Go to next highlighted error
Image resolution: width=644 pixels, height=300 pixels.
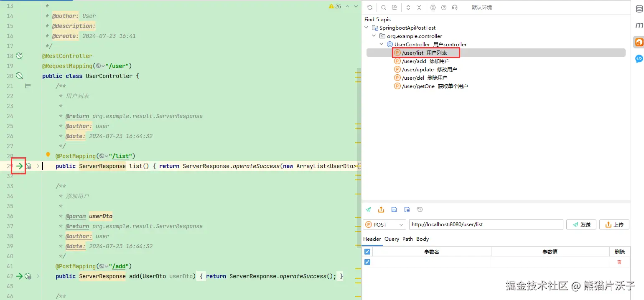coord(355,6)
